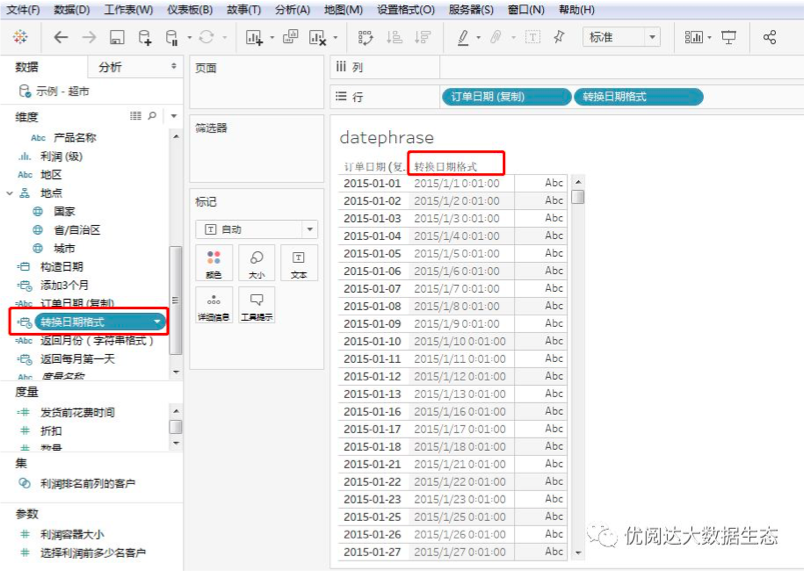The width and height of the screenshot is (806, 574).
Task: Open the 分析(A) menu
Action: coord(292,10)
